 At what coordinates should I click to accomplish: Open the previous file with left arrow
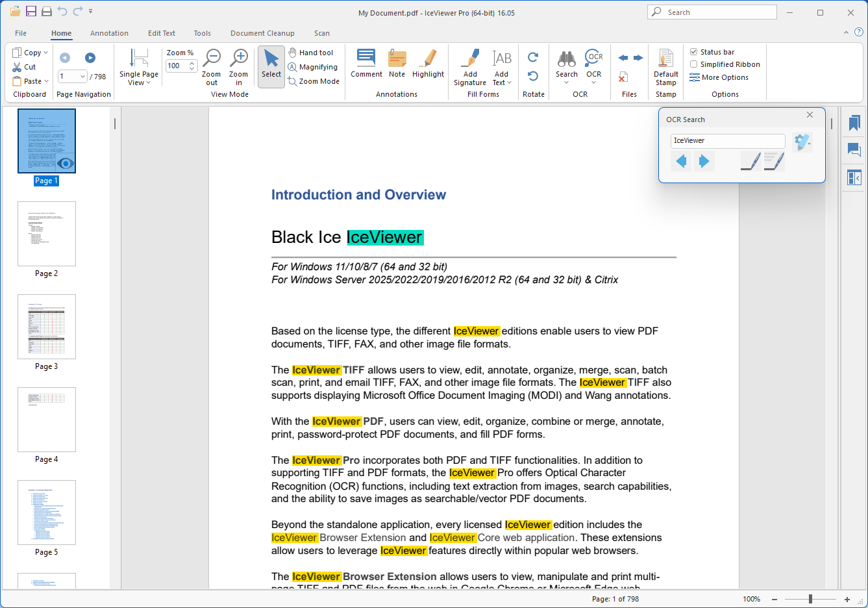(623, 58)
